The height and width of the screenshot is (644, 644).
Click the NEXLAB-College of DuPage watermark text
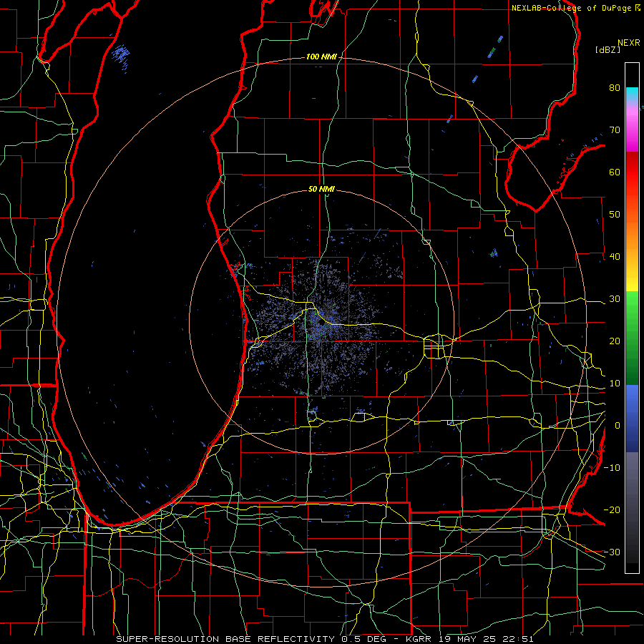(x=571, y=8)
